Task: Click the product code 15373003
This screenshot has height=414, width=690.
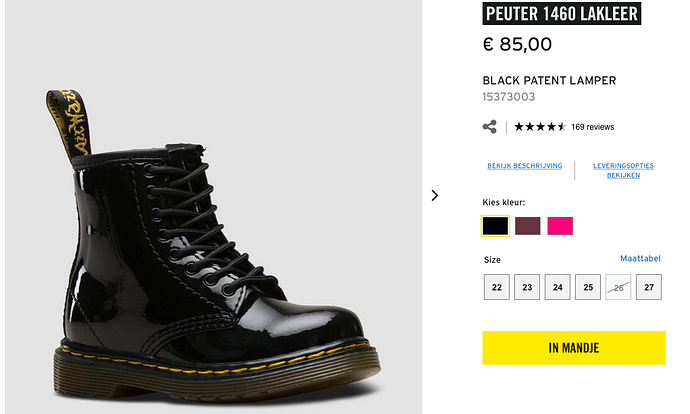Action: coord(509,97)
